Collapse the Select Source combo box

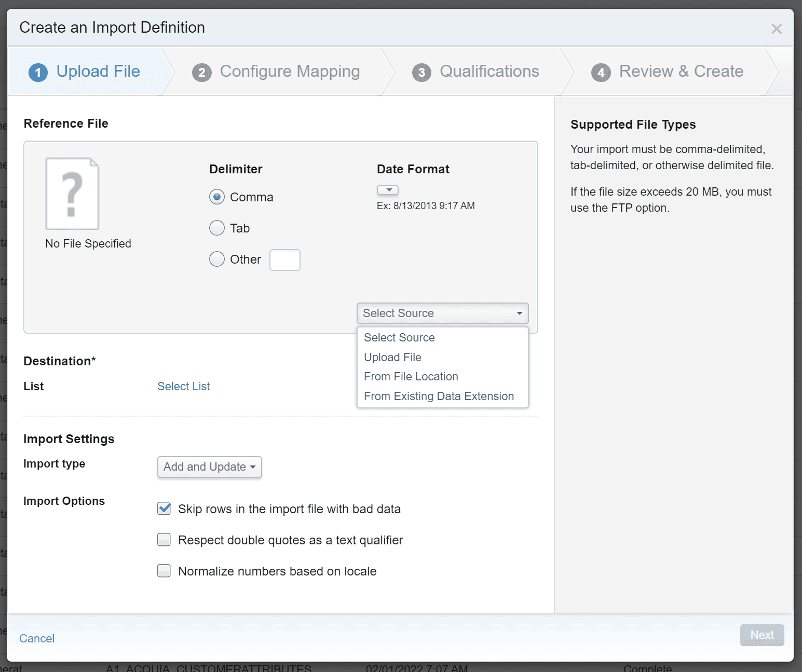pos(442,313)
